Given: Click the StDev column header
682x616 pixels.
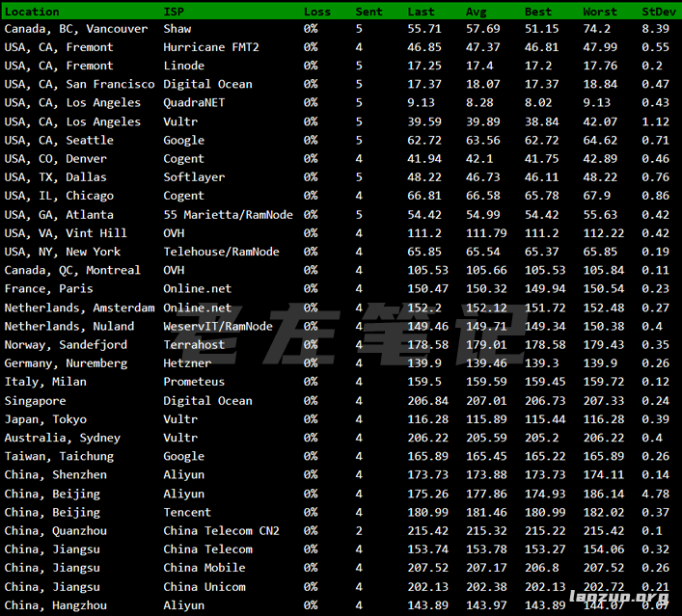Looking at the screenshot, I should point(659,12).
